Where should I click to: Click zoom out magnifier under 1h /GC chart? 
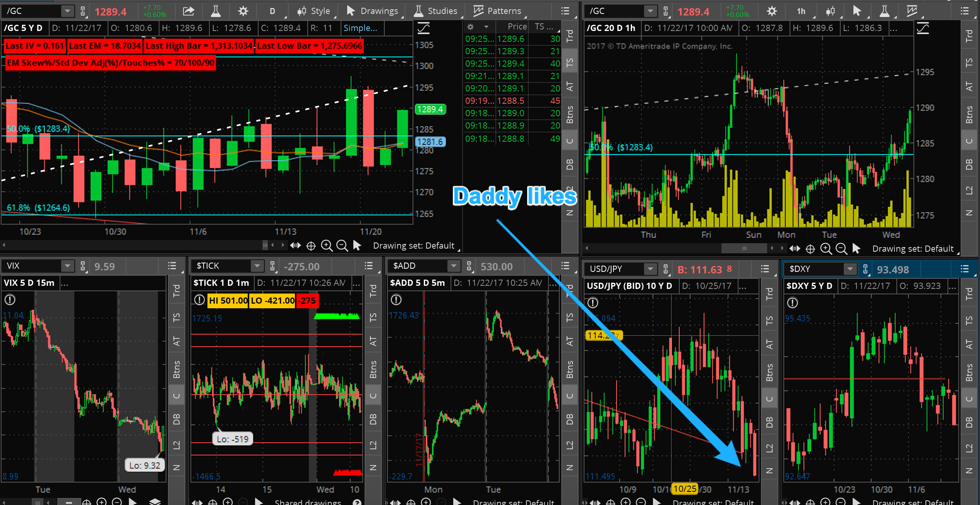(x=841, y=249)
